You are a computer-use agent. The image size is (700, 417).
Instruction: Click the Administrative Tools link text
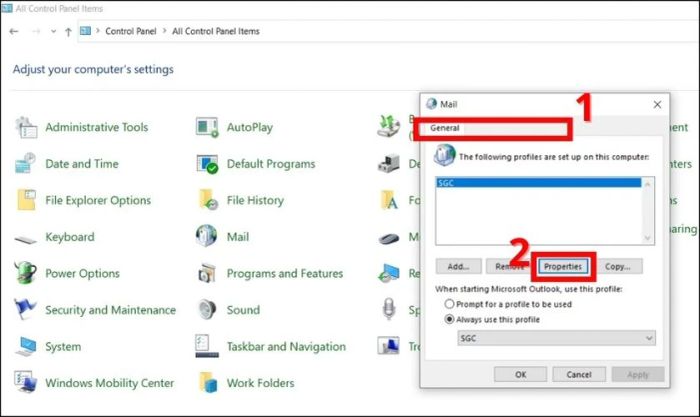[x=96, y=127]
